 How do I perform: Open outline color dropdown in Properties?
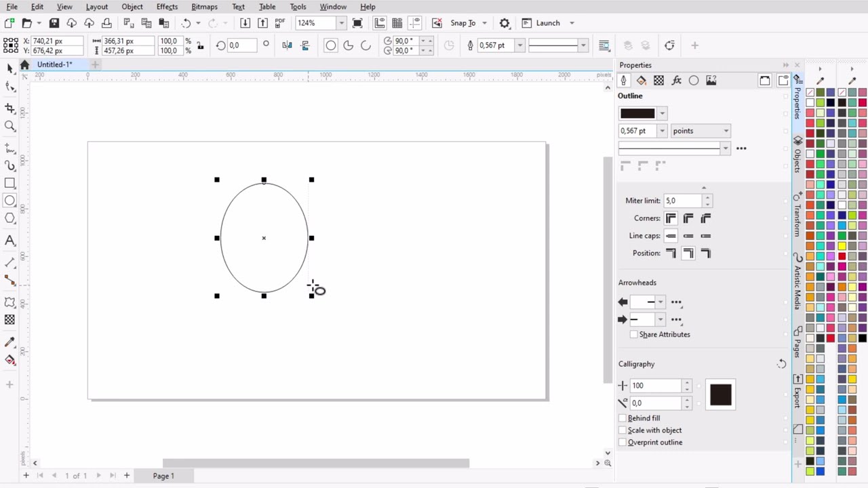pyautogui.click(x=663, y=114)
